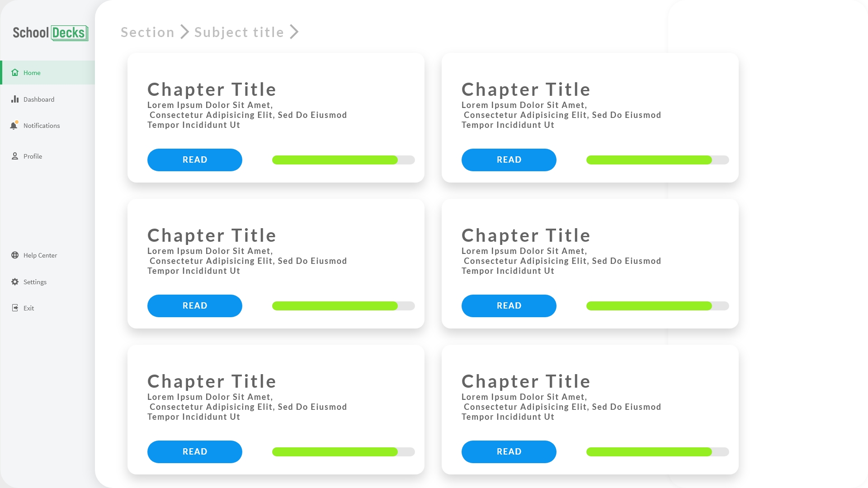
Task: Go to the Section breadcrumb
Action: [x=147, y=33]
